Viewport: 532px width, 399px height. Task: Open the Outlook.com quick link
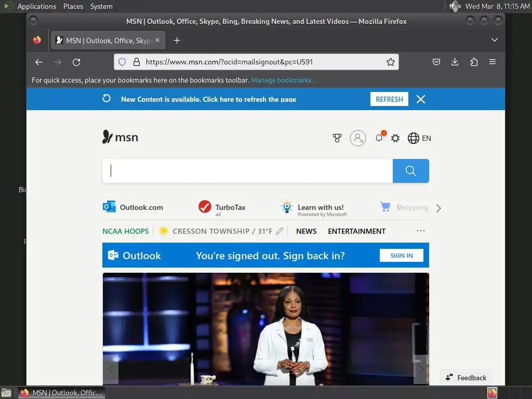[133, 207]
